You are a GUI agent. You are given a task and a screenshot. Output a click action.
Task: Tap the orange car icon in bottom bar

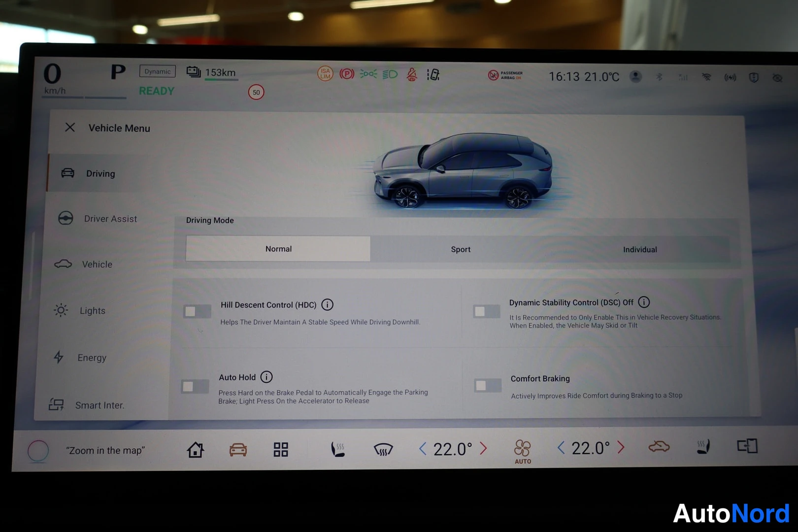pyautogui.click(x=238, y=449)
